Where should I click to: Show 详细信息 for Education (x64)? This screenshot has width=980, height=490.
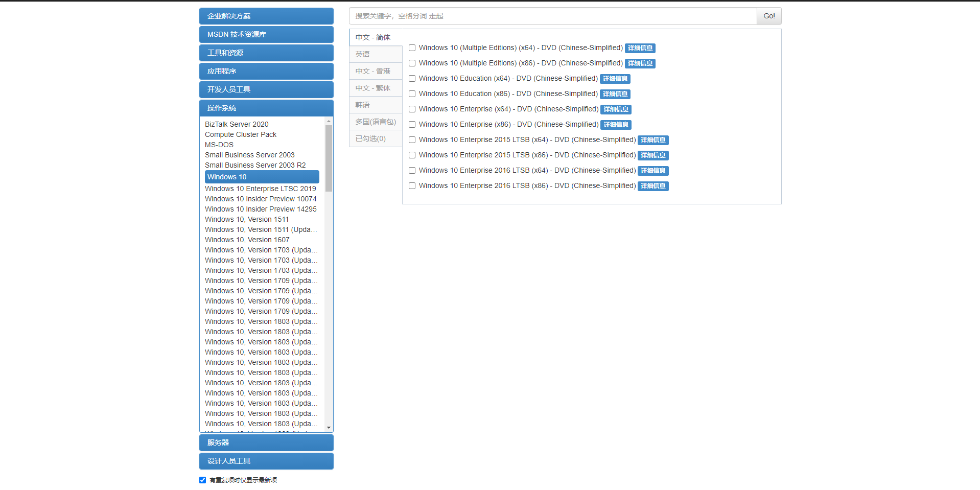click(615, 79)
